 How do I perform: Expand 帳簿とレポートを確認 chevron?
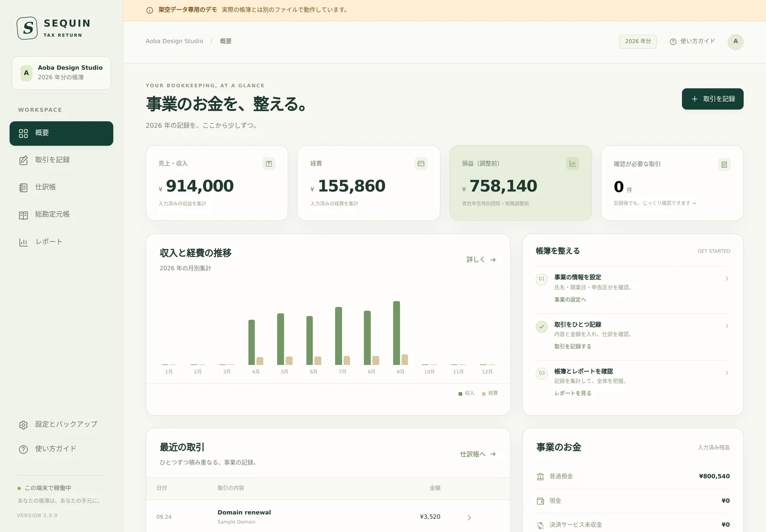coord(727,373)
